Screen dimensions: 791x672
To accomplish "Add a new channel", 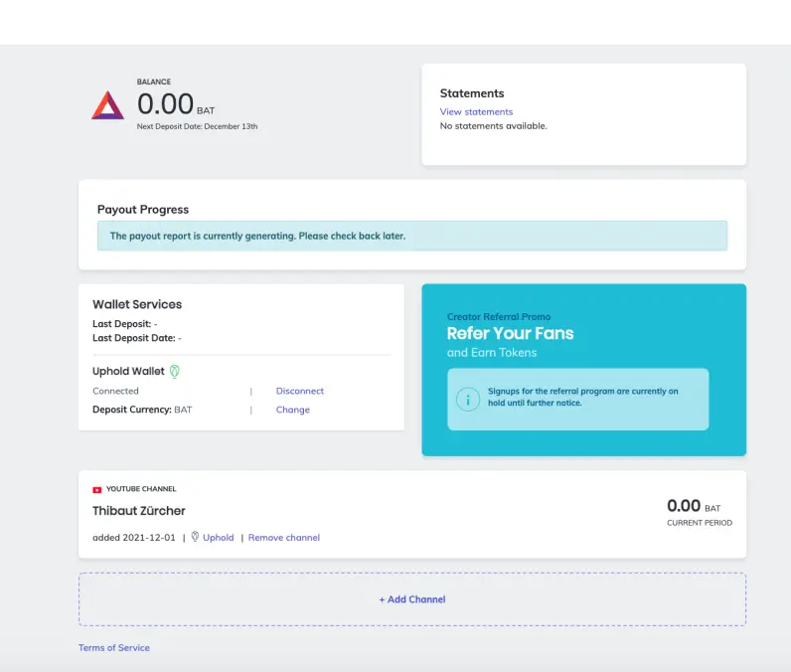I will 412,599.
